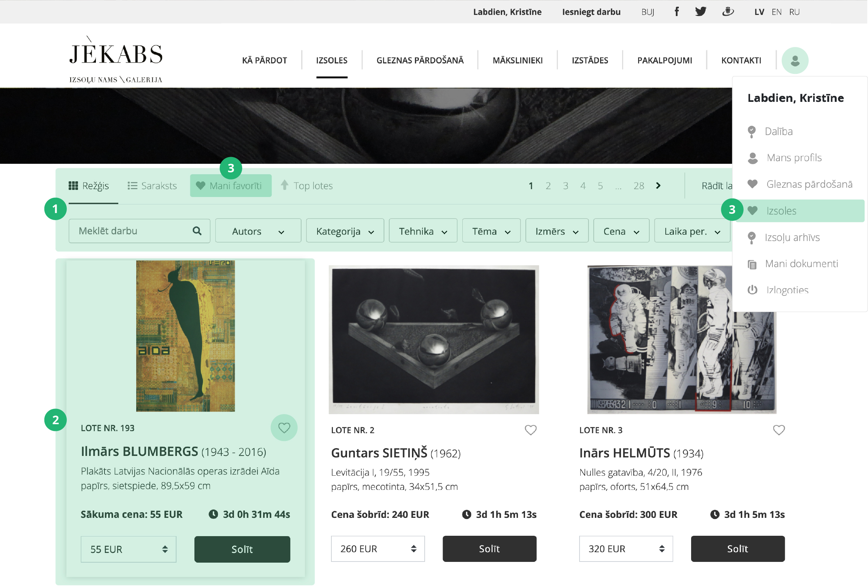Open MĀKSLINIEKI in main navigation
Viewport: 868px width, 588px height.
(x=517, y=60)
